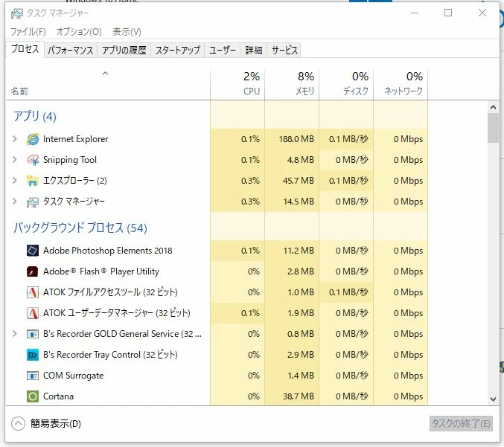Image resolution: width=504 pixels, height=447 pixels.
Task: Click the エクスプローラー folder icon
Action: pyautogui.click(x=33, y=181)
